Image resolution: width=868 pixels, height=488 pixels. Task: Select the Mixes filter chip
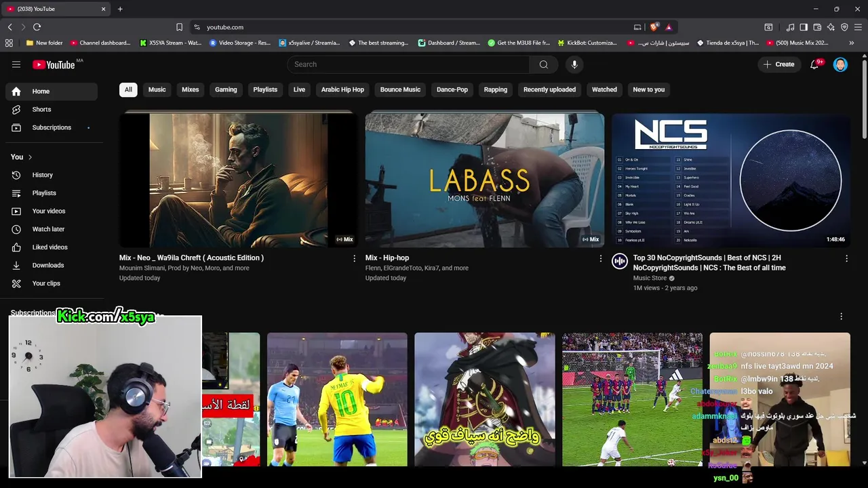[191, 89]
